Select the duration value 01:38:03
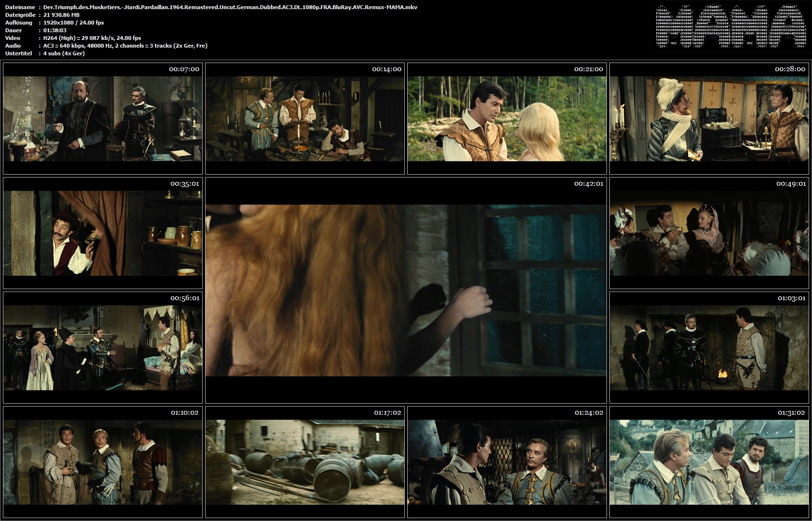This screenshot has width=812, height=521. click(54, 30)
